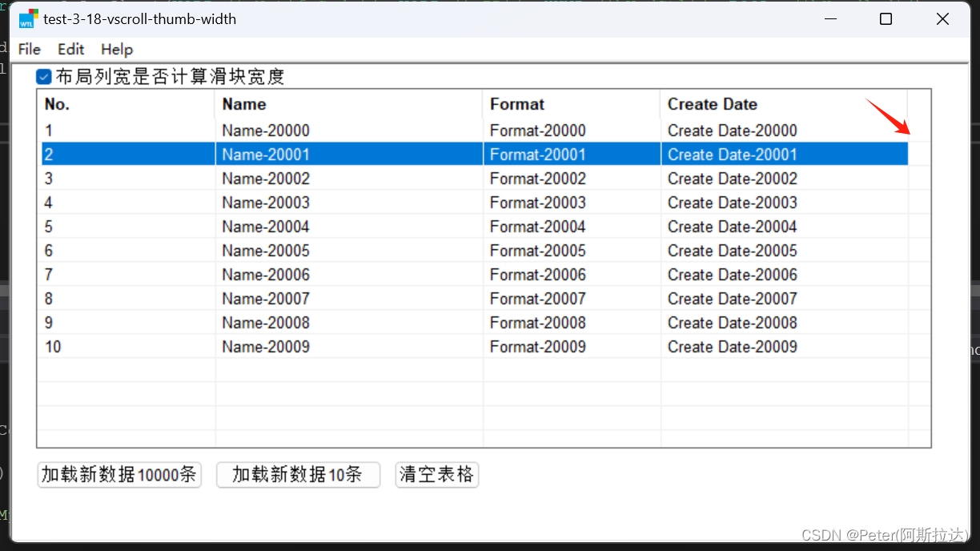Click cell Create Date-20002
The height and width of the screenshot is (551, 980).
tap(785, 179)
